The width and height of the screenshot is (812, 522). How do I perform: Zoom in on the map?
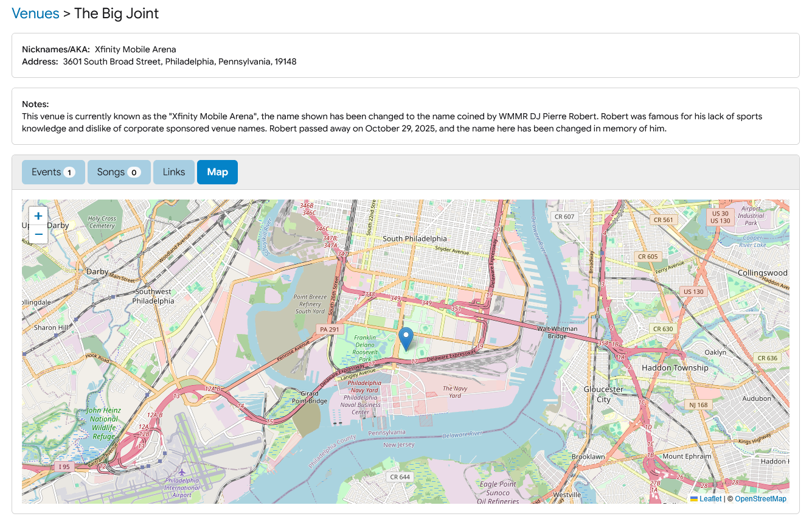coord(38,216)
